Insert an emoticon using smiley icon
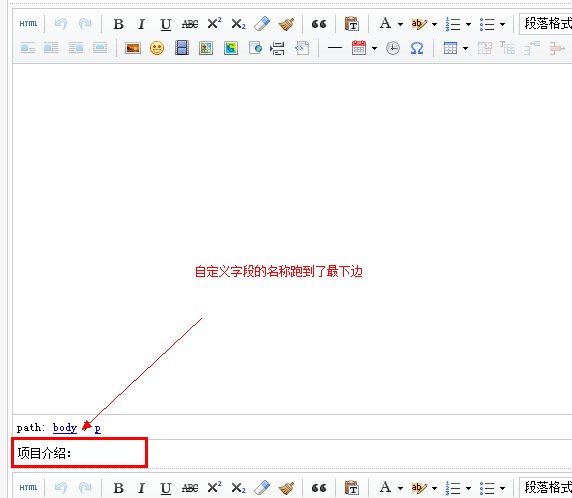This screenshot has height=498, width=572. coord(157,48)
